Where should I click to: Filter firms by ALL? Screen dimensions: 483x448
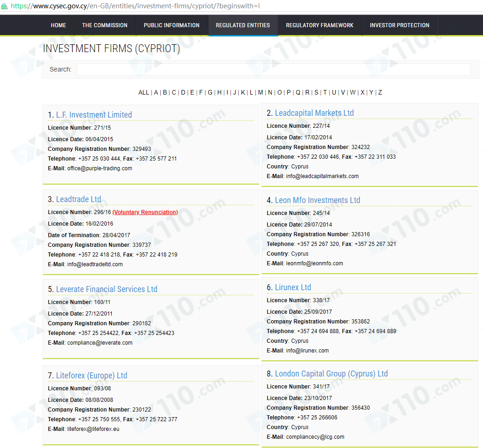click(144, 92)
